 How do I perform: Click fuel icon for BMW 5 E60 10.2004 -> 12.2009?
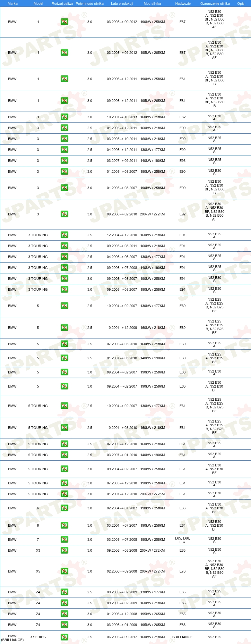coord(64,328)
